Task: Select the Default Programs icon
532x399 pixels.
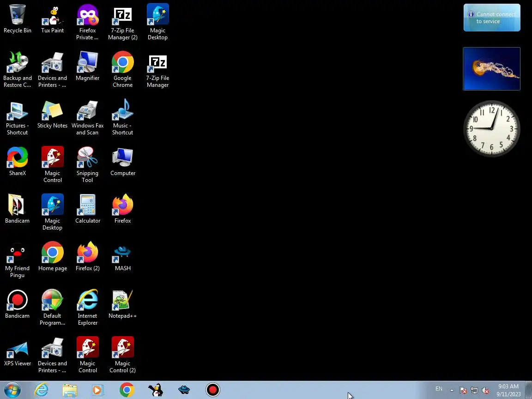Action: pos(52,308)
